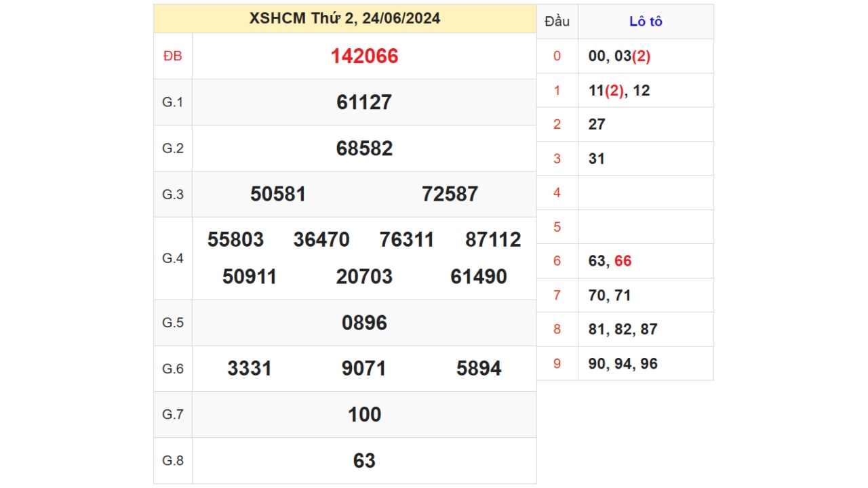The height and width of the screenshot is (488, 868).
Task: Click the lô tô values 11(2), 12
Action: pos(619,91)
